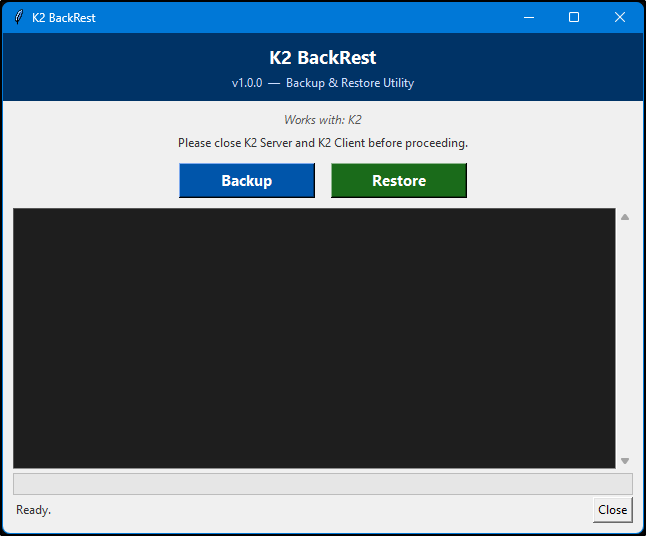Click the 'Ready.' status text
Image resolution: width=646 pixels, height=536 pixels.
[x=33, y=510]
